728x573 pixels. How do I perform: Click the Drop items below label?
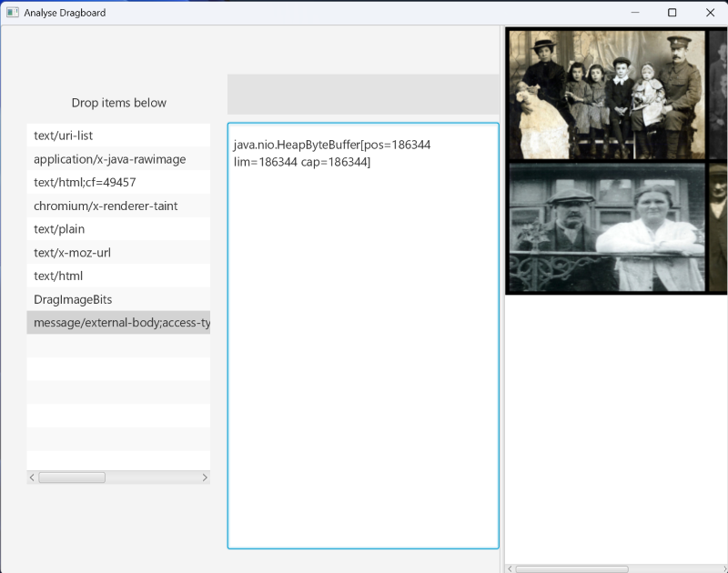119,103
